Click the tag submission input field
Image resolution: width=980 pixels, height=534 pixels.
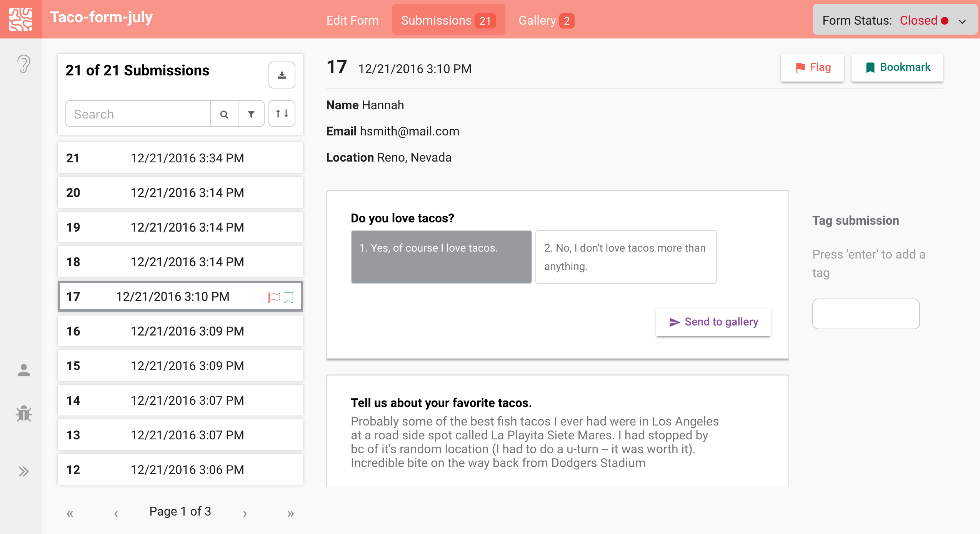coord(865,314)
